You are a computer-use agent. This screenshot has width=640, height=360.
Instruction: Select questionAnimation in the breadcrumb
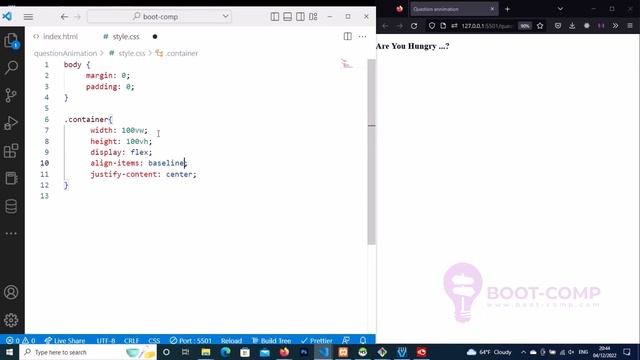65,53
